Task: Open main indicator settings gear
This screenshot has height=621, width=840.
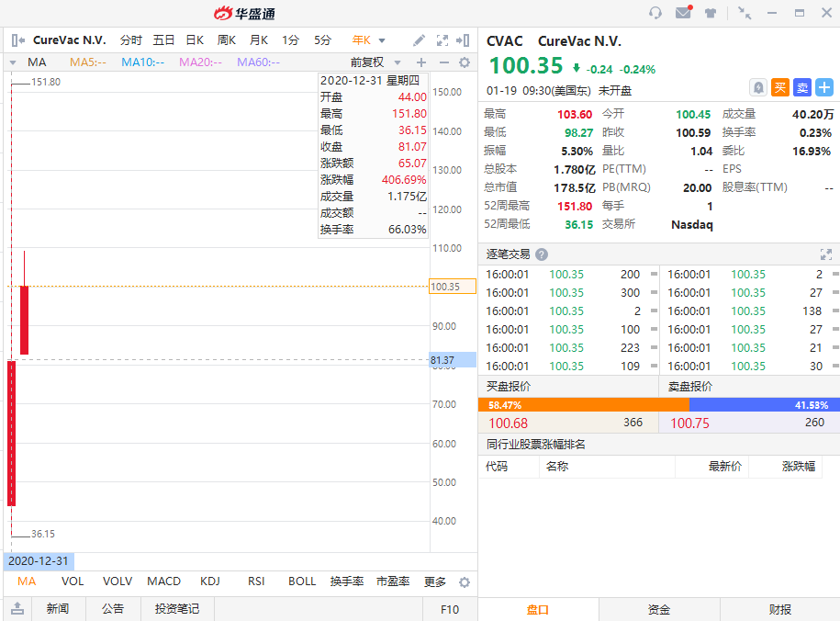Action: [465, 62]
